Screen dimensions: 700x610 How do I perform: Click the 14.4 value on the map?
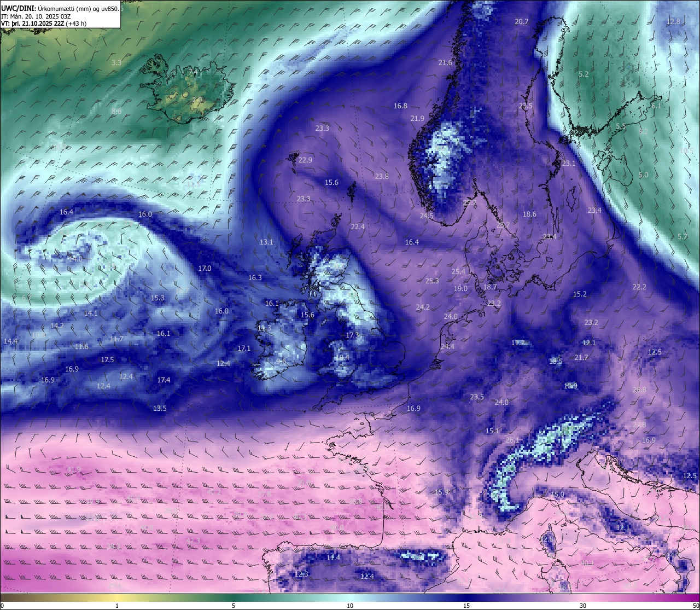[10, 341]
